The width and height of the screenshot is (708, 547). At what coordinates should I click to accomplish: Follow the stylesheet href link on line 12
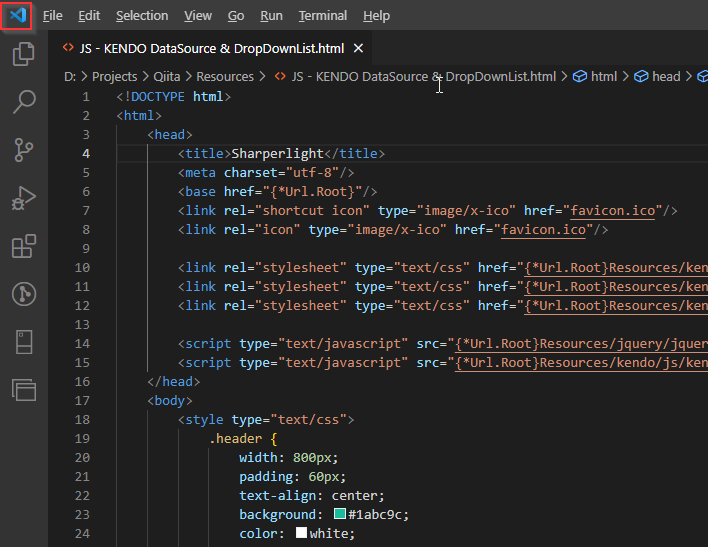pos(616,306)
